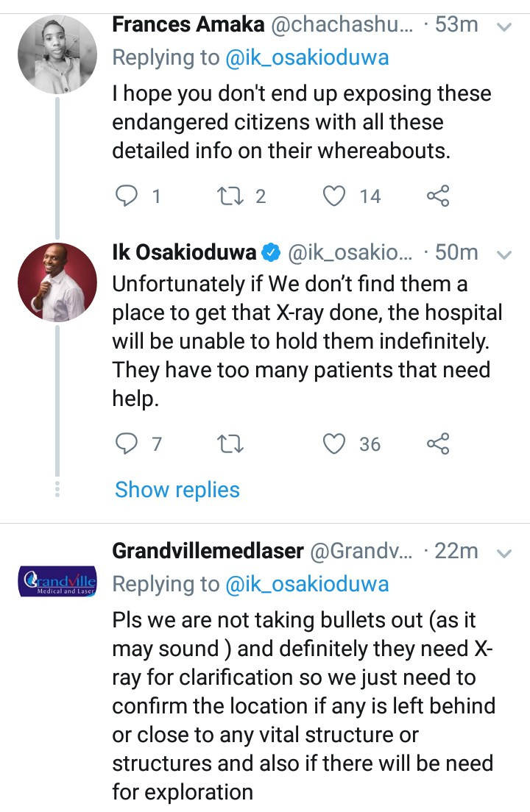Viewport: 530px width, 812px height.
Task: Share Frances Amaka's tweet
Action: [437, 196]
